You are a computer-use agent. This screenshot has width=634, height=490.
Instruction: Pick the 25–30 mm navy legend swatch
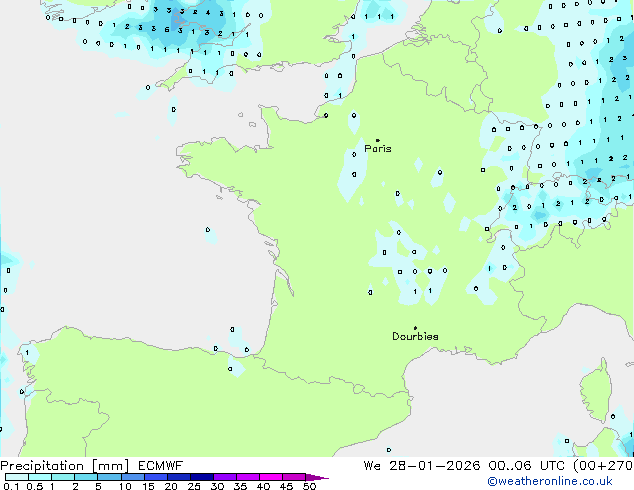201,477
